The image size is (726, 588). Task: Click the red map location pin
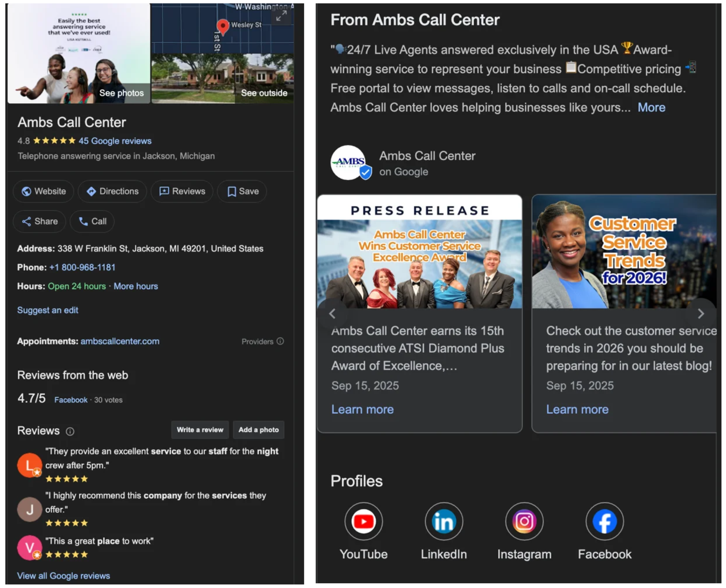point(222,26)
